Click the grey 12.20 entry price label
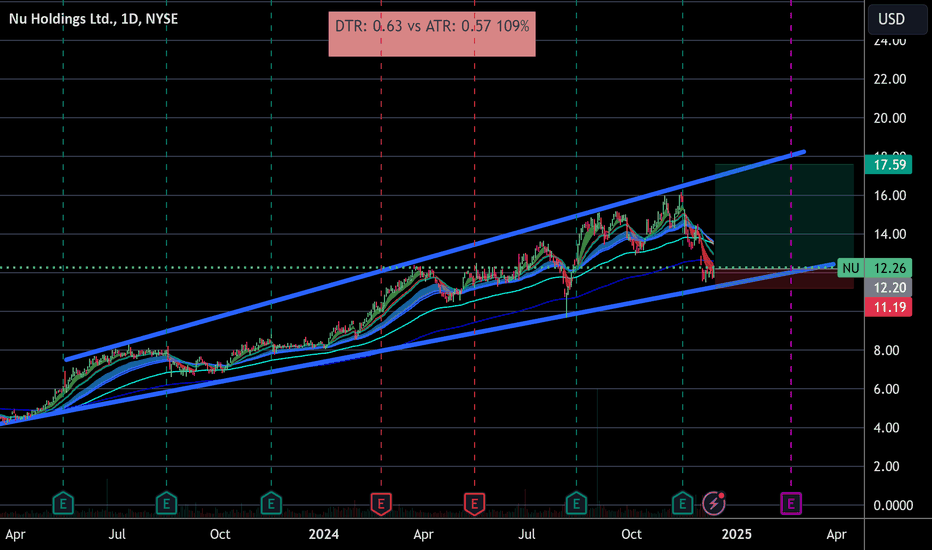Screen dimensions: 932x550 click(889, 288)
